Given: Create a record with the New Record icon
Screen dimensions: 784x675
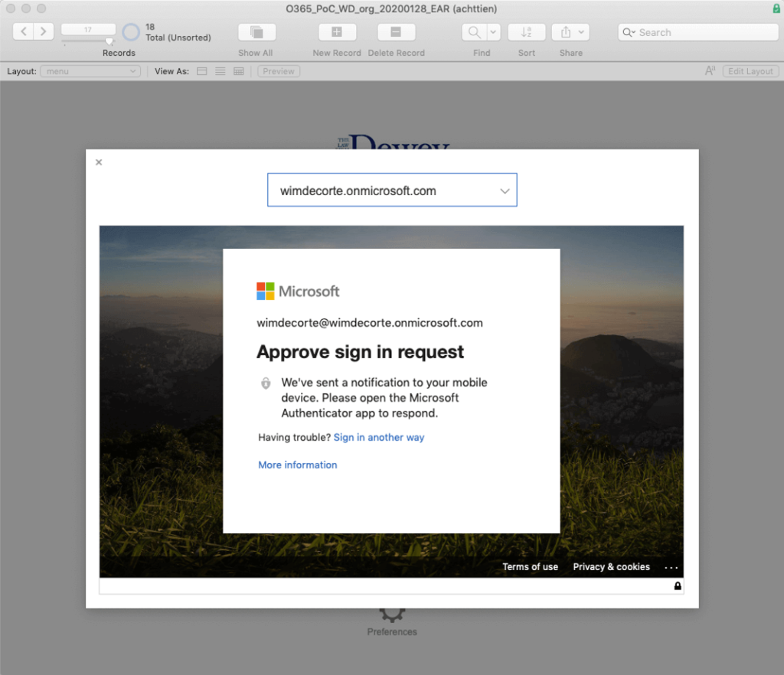Looking at the screenshot, I should point(337,32).
